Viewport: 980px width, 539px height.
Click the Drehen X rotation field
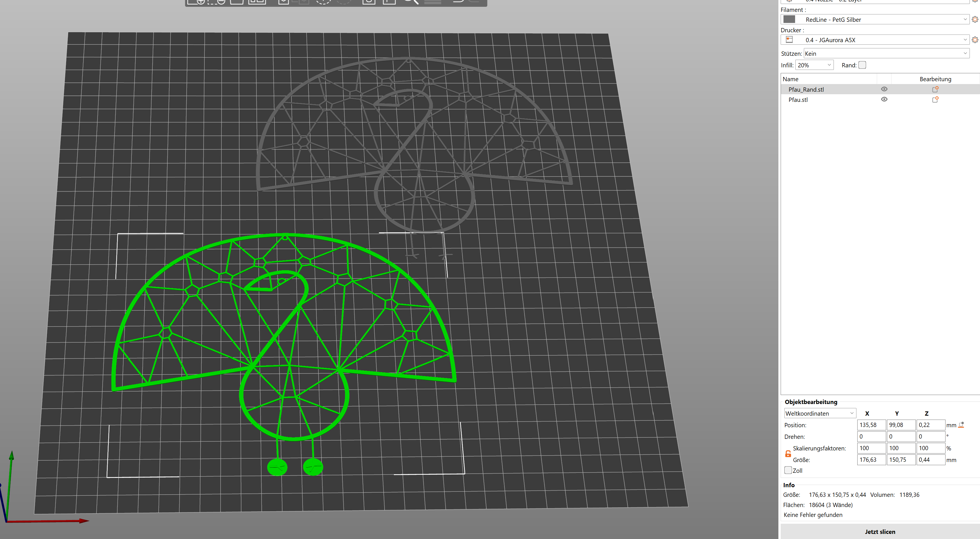click(x=871, y=437)
